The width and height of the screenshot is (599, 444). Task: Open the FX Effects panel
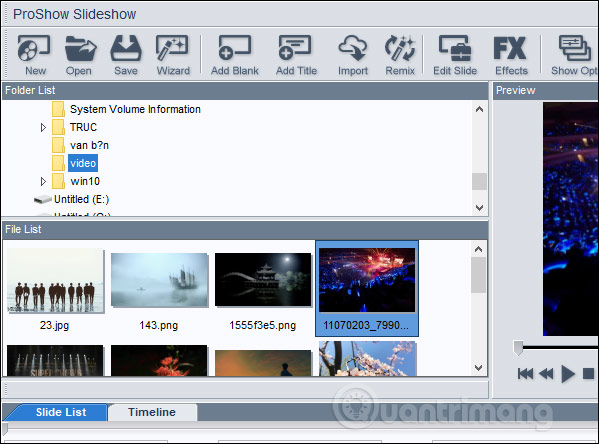[511, 55]
